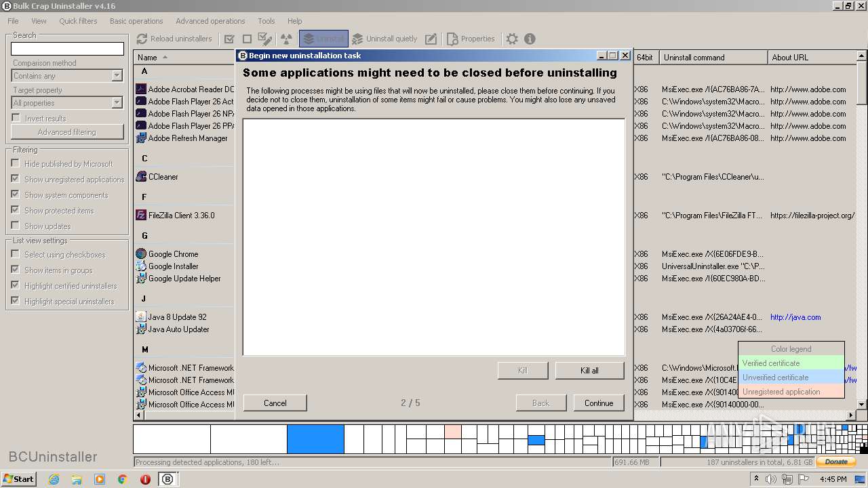Select the Adobe Refresh Manager row icon
868x488 pixels.
pyautogui.click(x=141, y=138)
